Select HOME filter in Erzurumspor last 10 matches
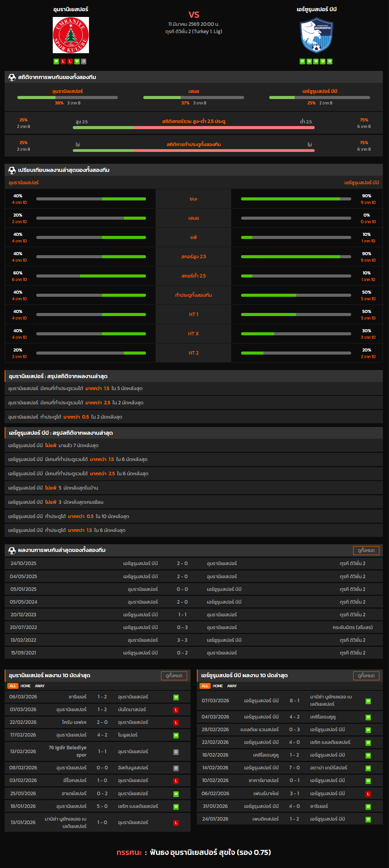Viewport: 389px width, 868px height. coord(218,686)
